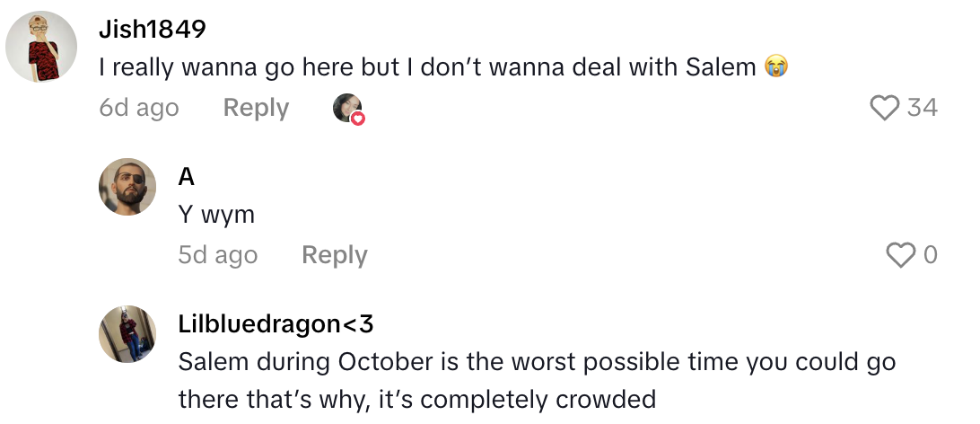Open Jish1849's profile picture
This screenshot has height=424, width=980.
coord(40,47)
